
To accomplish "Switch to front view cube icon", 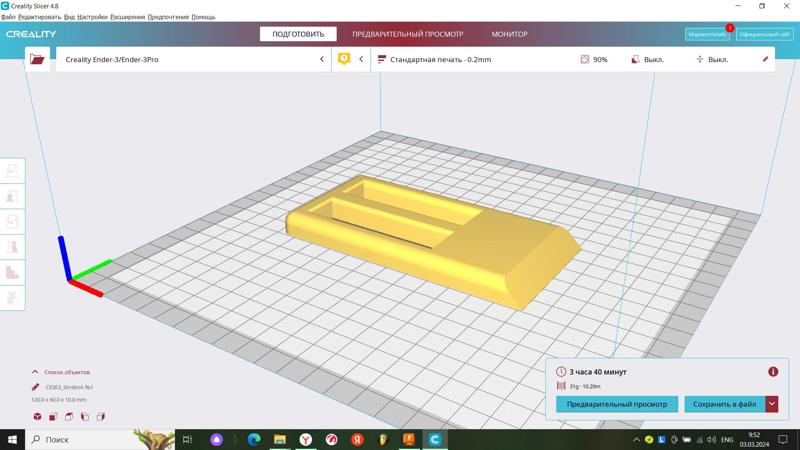I will tap(53, 417).
